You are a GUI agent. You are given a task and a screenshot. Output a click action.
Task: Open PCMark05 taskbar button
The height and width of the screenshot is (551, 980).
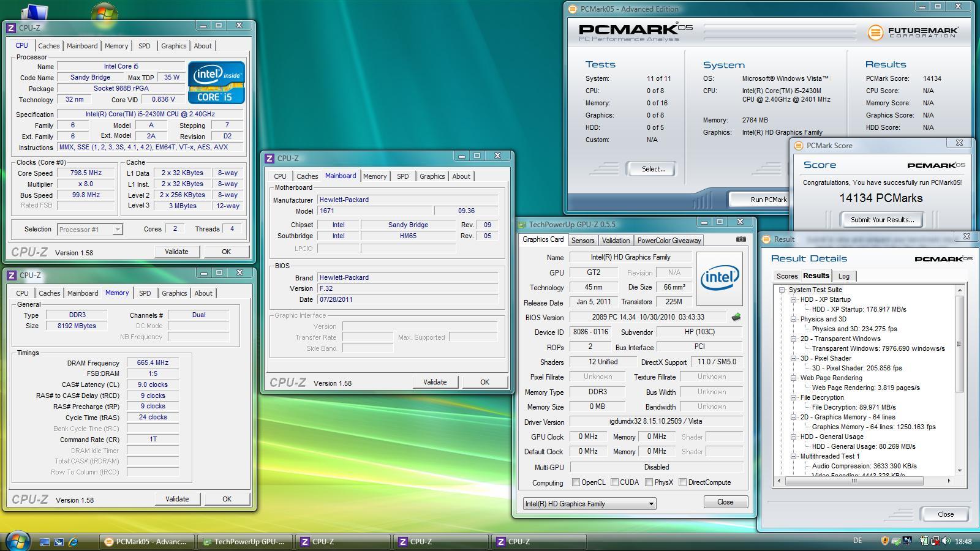(x=147, y=542)
